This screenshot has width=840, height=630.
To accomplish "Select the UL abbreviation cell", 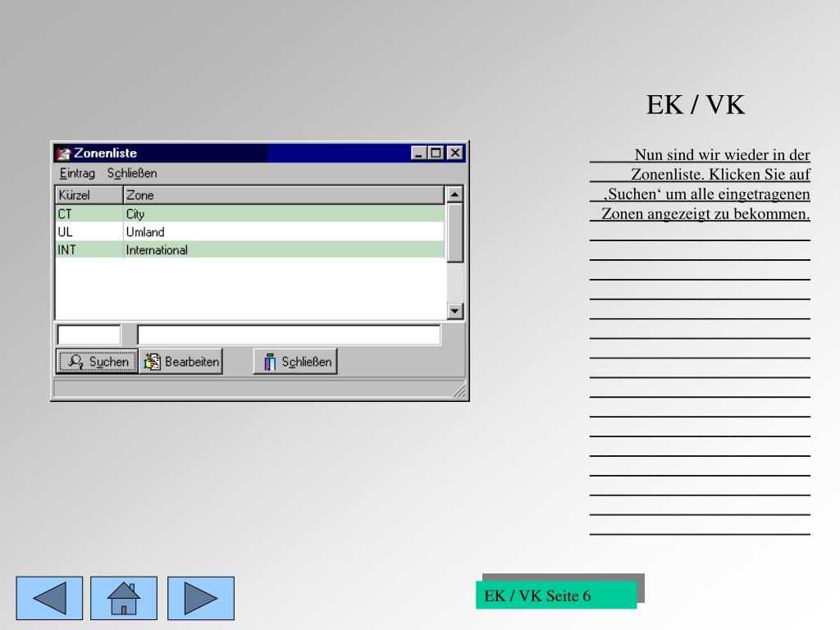I will [x=89, y=232].
